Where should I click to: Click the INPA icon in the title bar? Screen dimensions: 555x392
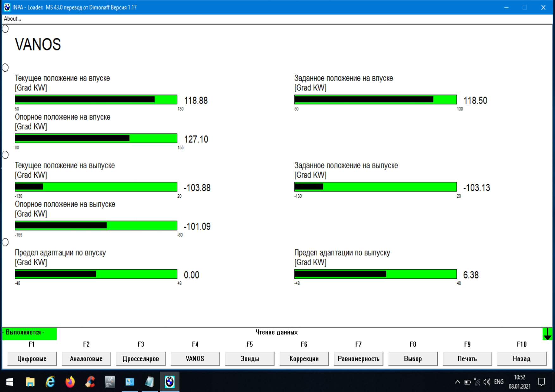7,7
